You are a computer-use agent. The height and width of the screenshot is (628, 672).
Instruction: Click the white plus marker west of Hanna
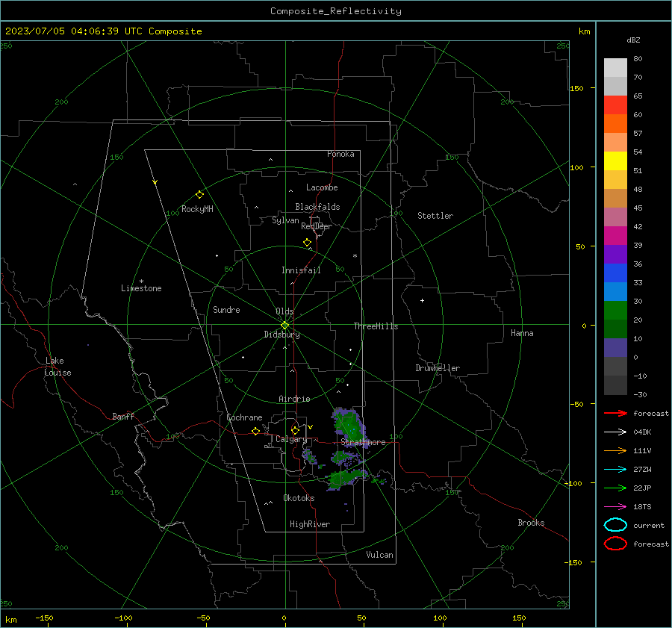point(422,300)
